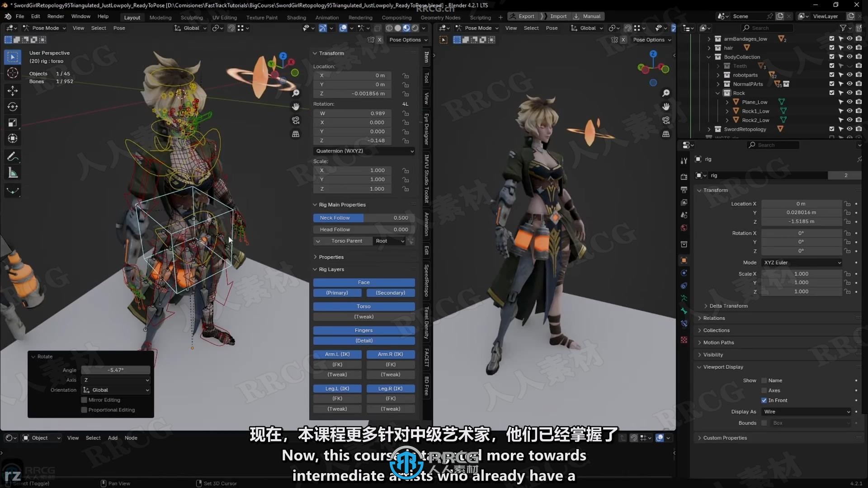Click the properties editor Search field
This screenshot has height=488, width=868.
pyautogui.click(x=773, y=145)
